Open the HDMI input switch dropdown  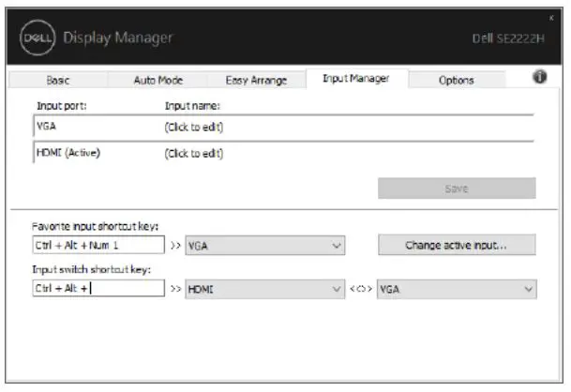(x=264, y=289)
